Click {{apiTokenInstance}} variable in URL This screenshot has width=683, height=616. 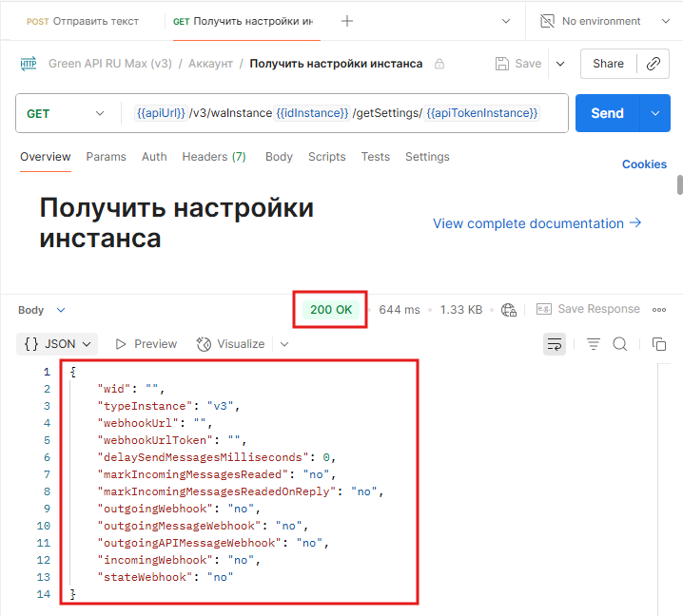pyautogui.click(x=481, y=113)
